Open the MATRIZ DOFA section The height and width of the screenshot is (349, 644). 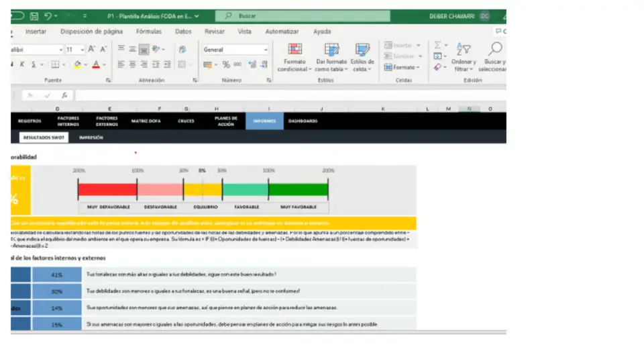coord(145,121)
